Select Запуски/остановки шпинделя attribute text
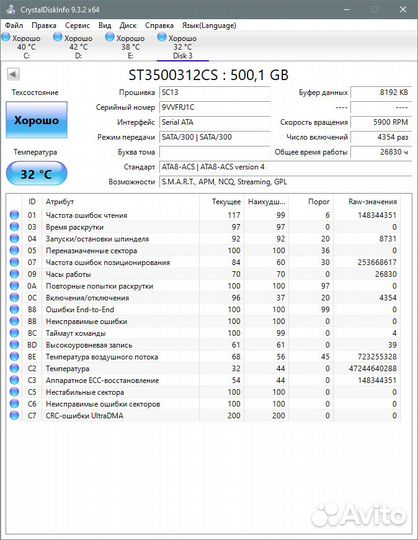Image resolution: width=418 pixels, height=540 pixels. point(97,239)
